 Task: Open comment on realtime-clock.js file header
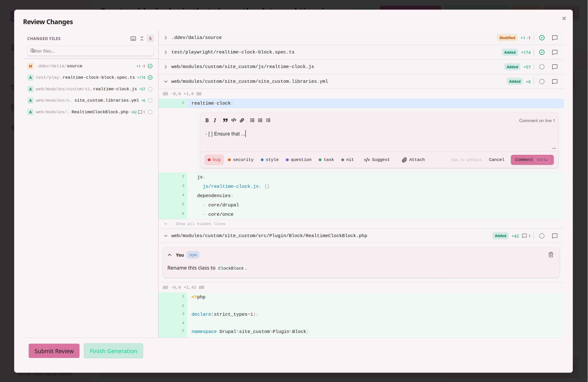(555, 67)
